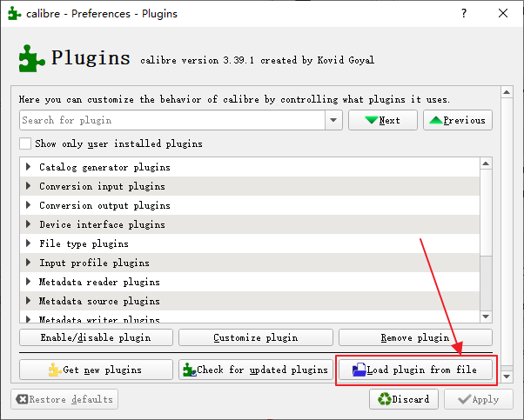Screen dimensions: 524x420
Task: Open the plugin search history dropdown
Action: click(x=333, y=120)
